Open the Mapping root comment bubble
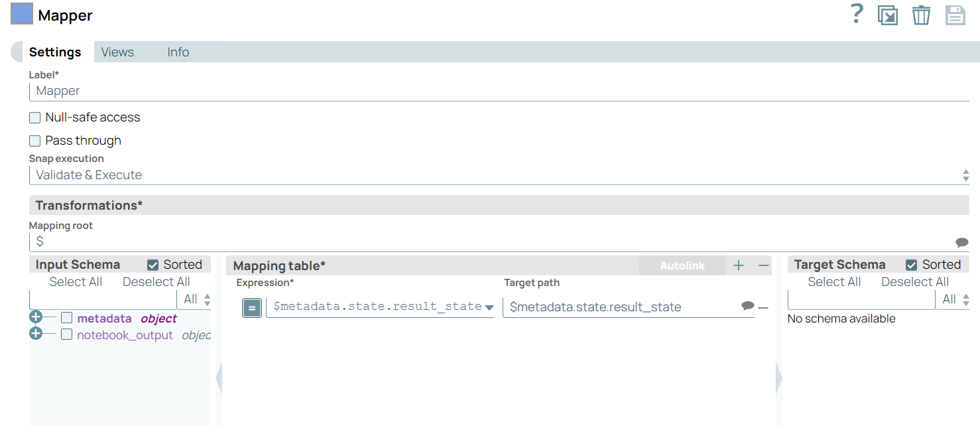Screen dimensions: 980x442 (x=961, y=242)
